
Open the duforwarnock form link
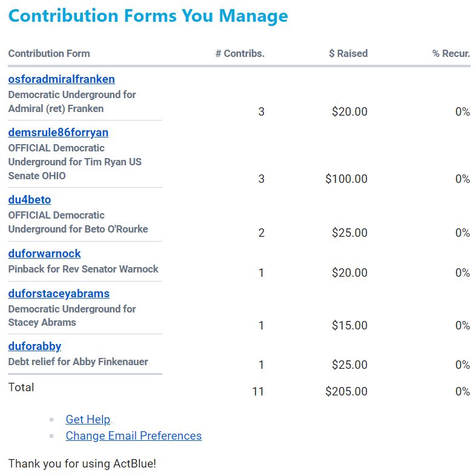point(44,254)
